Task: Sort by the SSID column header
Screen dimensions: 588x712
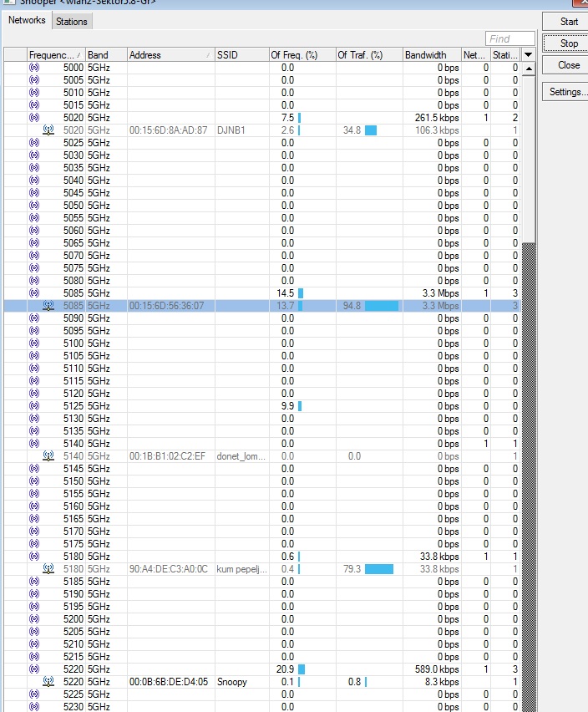Action: (241, 55)
